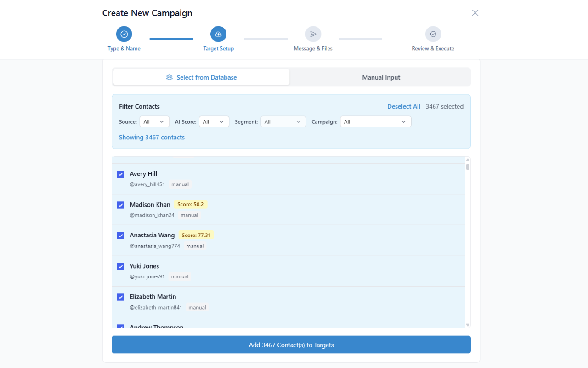Open the Campaign filter dropdown

(x=375, y=122)
